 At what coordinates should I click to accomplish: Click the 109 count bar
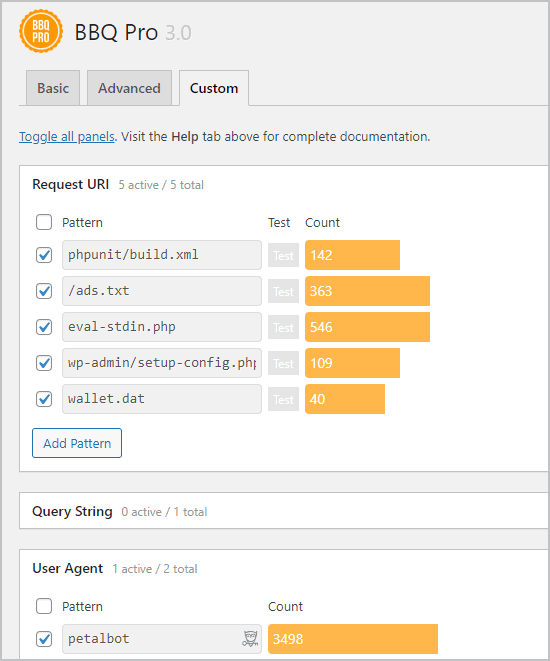coord(352,363)
